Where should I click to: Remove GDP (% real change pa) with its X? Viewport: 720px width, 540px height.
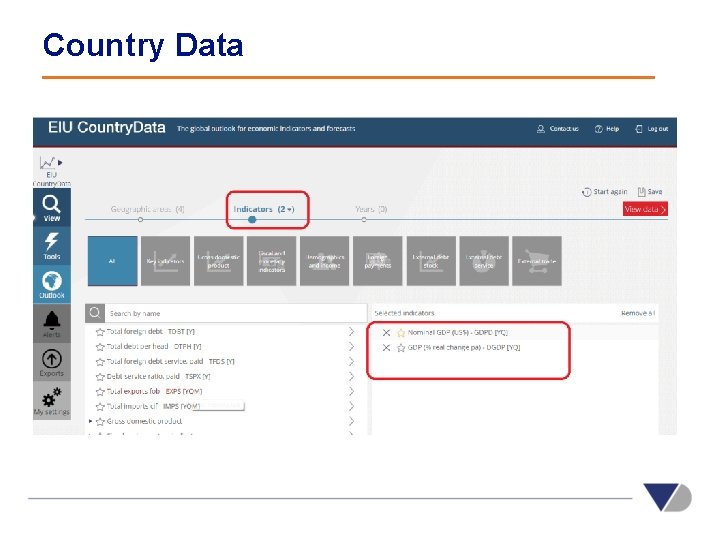click(386, 348)
